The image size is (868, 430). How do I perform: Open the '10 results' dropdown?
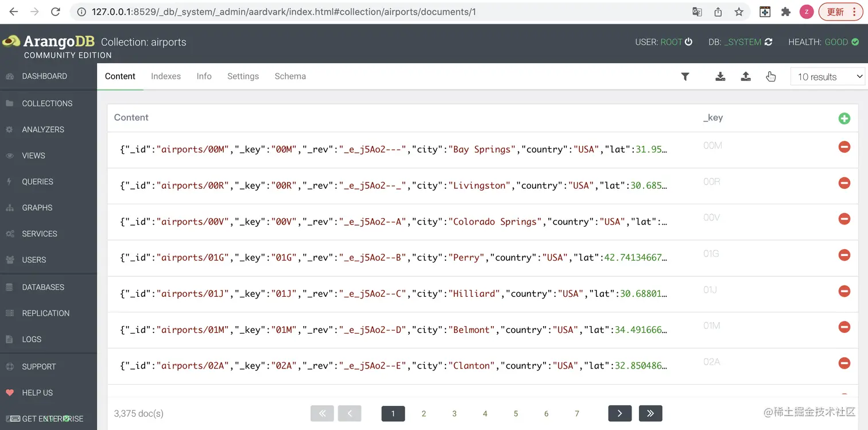coord(827,76)
